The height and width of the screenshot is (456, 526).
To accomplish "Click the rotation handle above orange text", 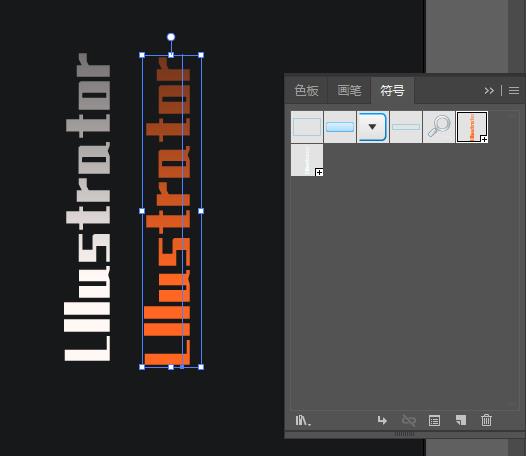I will [171, 37].
